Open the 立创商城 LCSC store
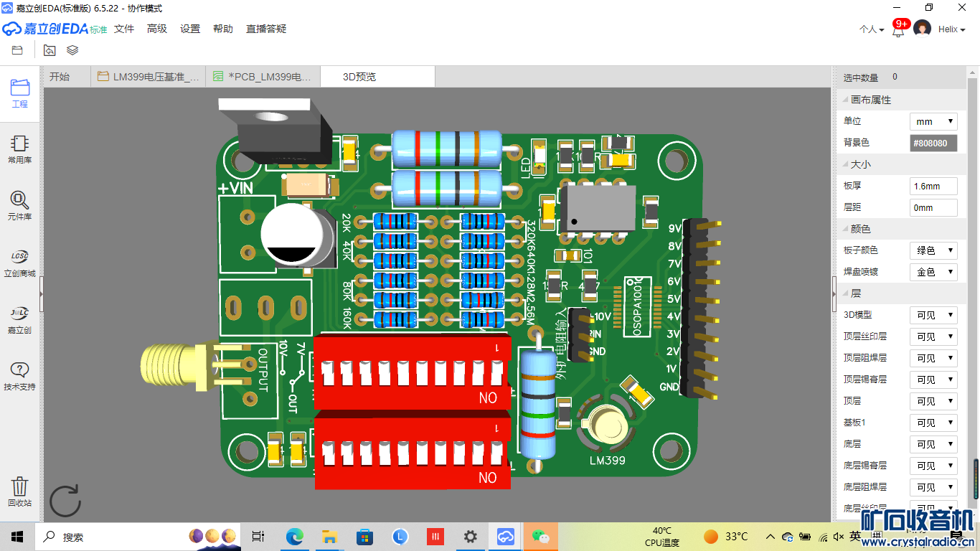 [20, 263]
